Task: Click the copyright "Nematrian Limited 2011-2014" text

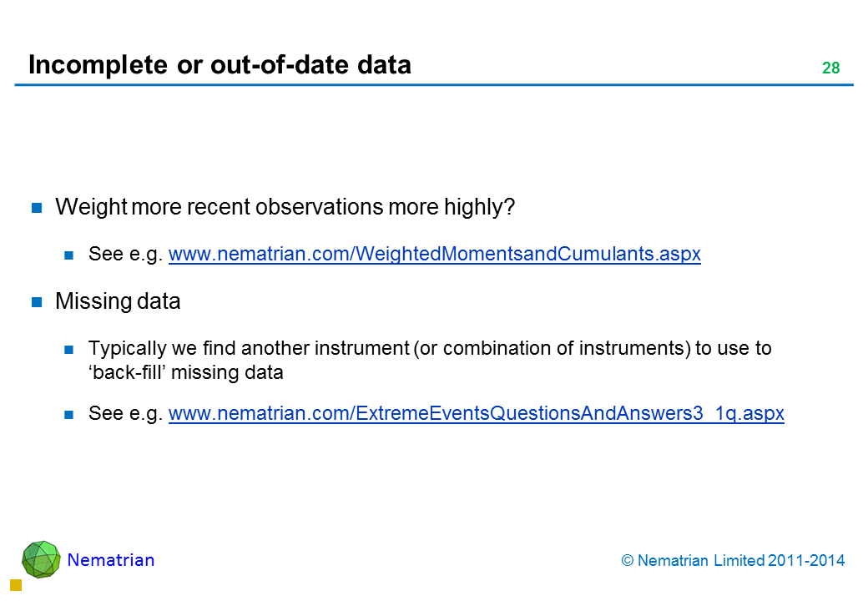Action: click(x=734, y=561)
